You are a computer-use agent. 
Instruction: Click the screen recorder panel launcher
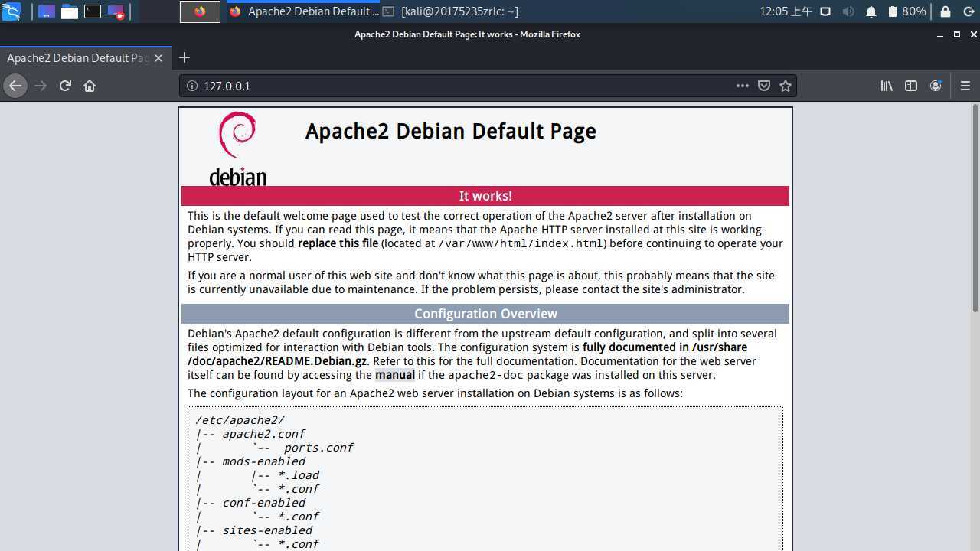point(116,11)
